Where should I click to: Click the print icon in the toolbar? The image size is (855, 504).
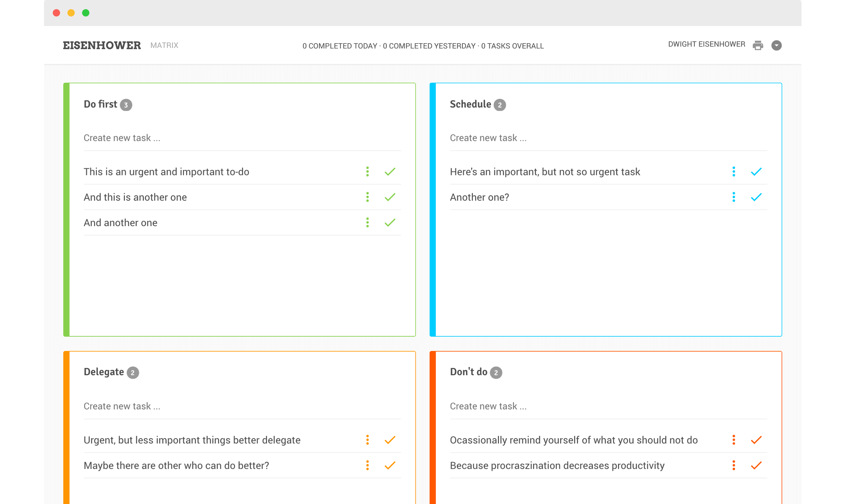tap(758, 45)
